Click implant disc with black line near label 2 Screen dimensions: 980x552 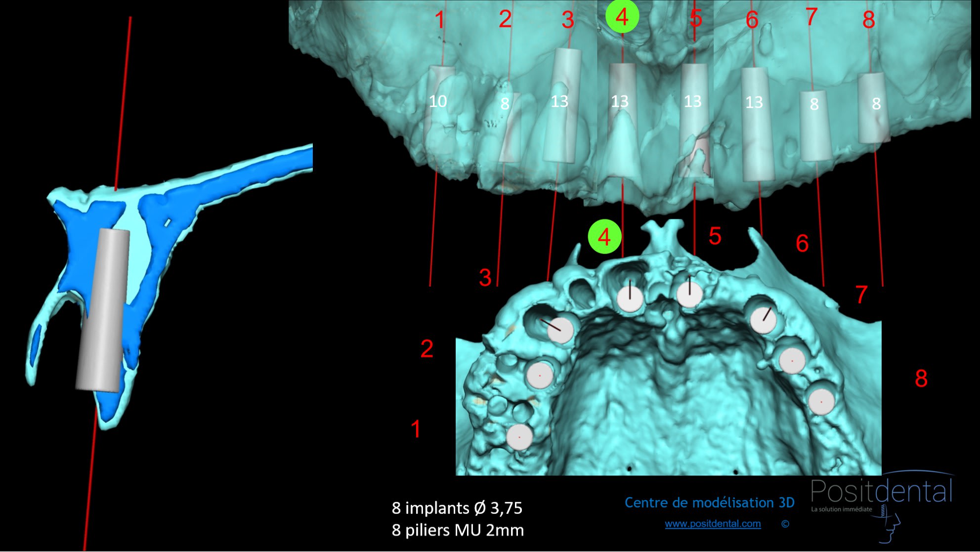(x=560, y=330)
